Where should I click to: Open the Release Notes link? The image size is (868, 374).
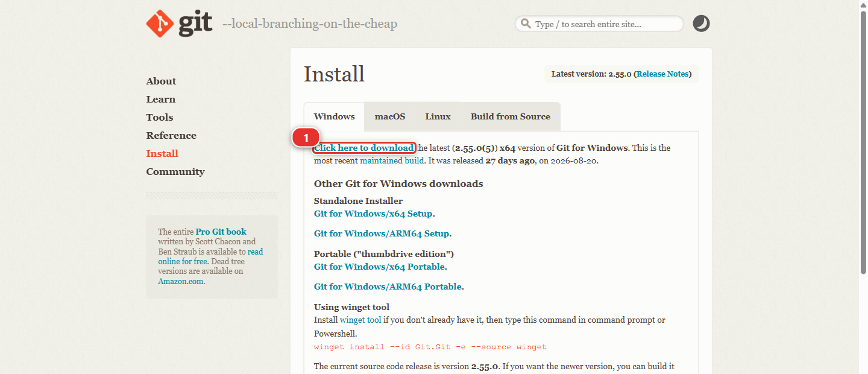(662, 74)
